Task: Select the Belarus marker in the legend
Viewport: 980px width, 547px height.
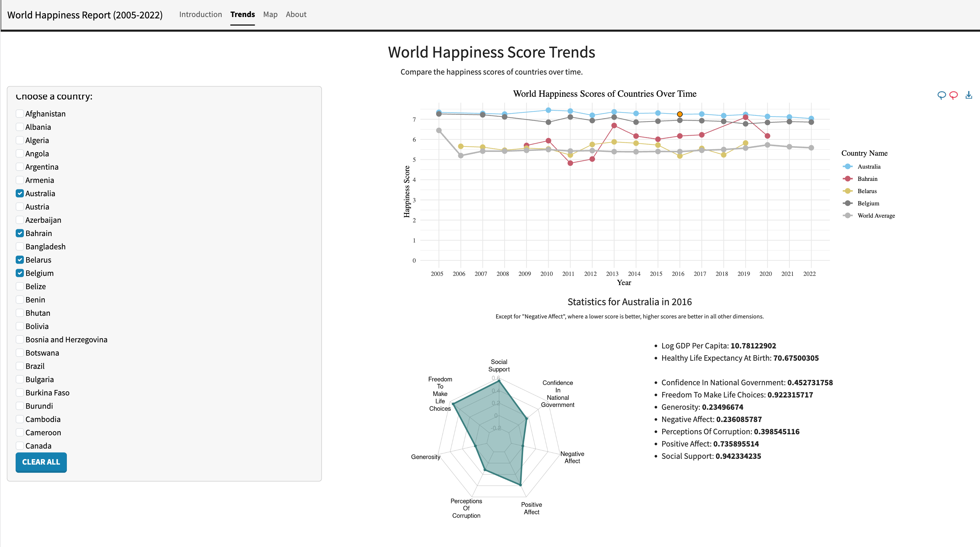Action: pyautogui.click(x=847, y=191)
